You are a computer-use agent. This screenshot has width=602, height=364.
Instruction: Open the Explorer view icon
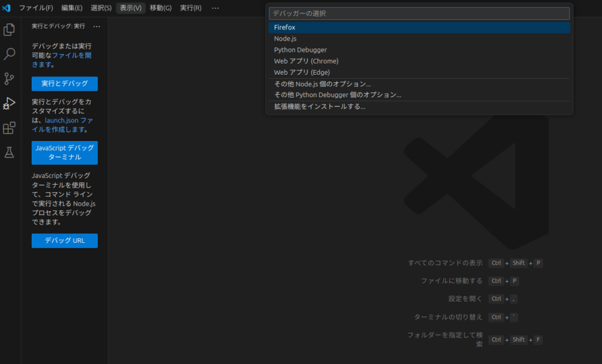point(9,29)
